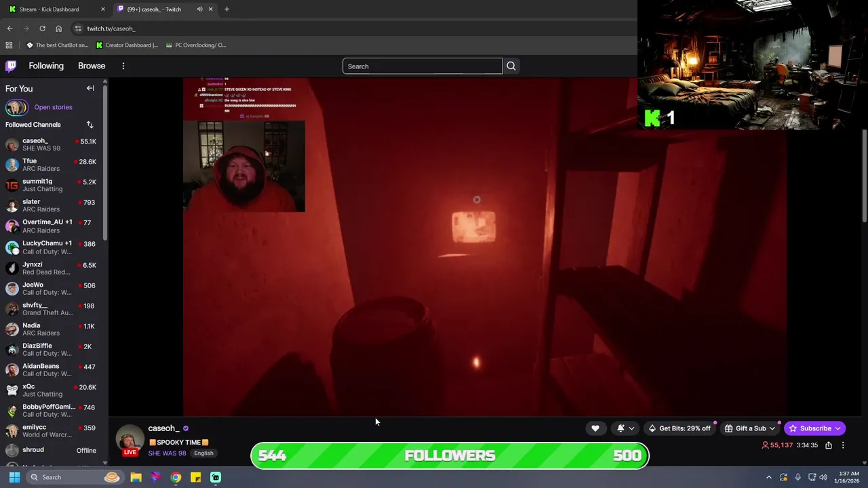Open Streamlabs app from the taskbar
The image size is (868, 488).
pyautogui.click(x=216, y=477)
